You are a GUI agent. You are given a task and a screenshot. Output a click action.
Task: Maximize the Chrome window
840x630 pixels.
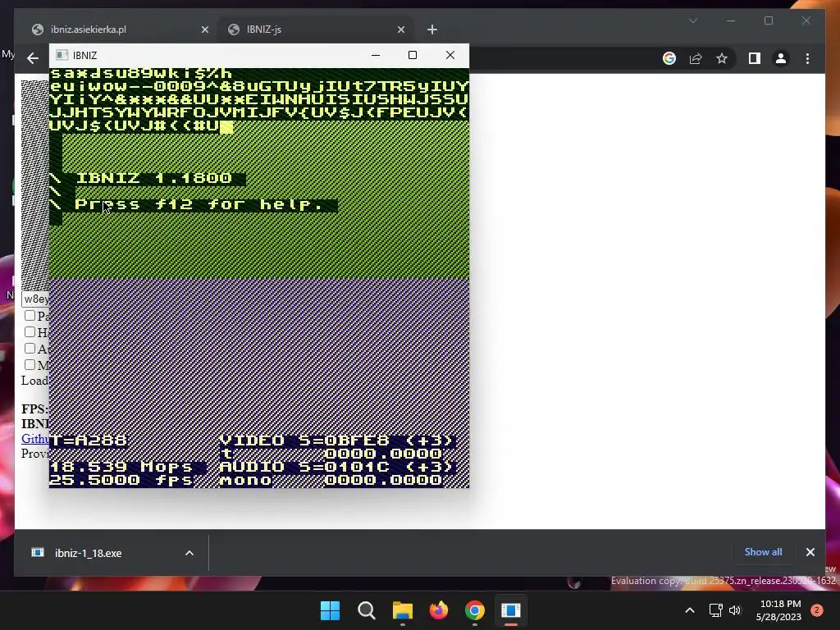(769, 21)
